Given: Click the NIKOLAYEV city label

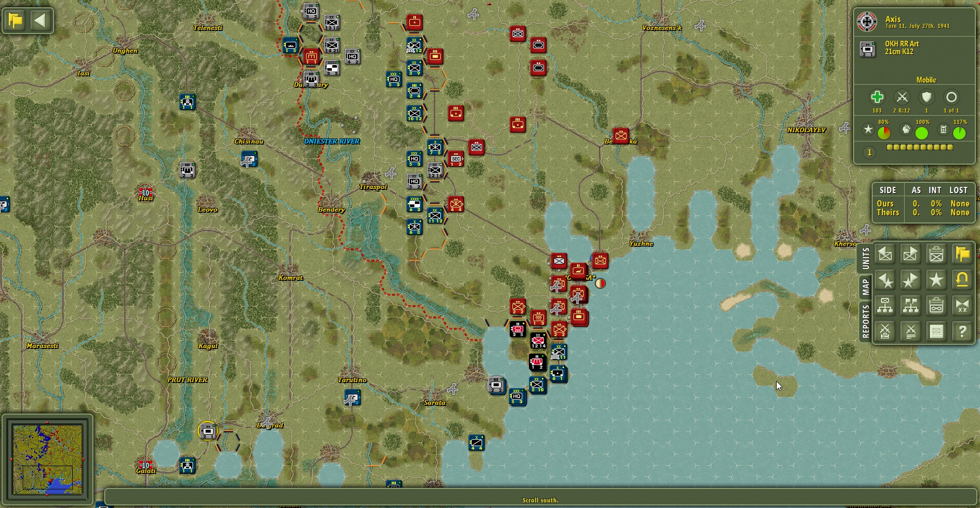Looking at the screenshot, I should click(806, 130).
